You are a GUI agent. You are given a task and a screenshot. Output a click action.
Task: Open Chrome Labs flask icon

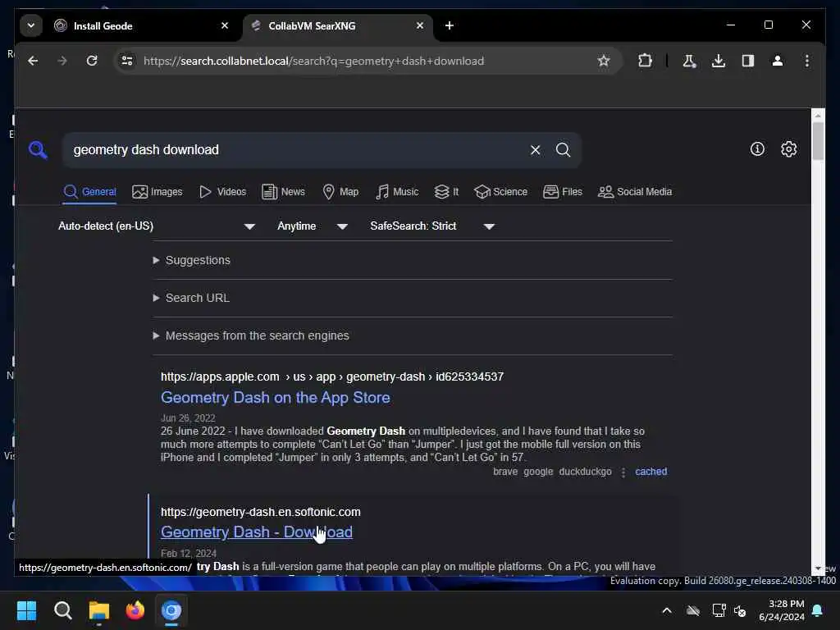pyautogui.click(x=689, y=61)
